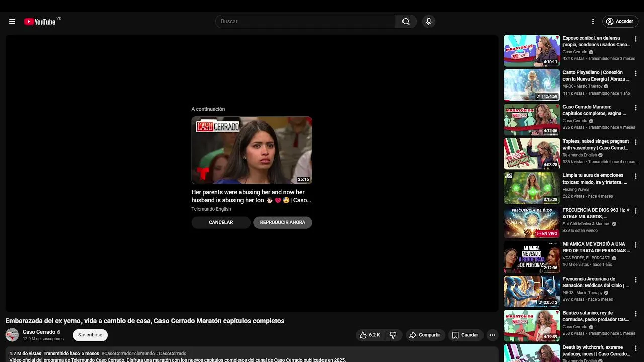Open Sat-Chit Música & Mantras channel
Image resolution: width=644 pixels, height=362 pixels.
(586, 224)
